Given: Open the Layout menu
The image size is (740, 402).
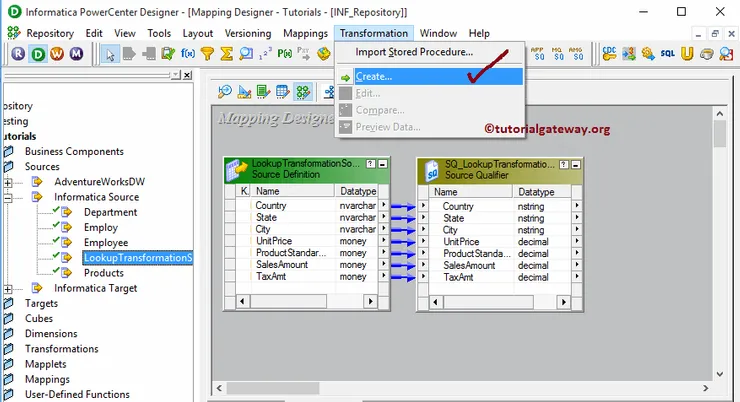Looking at the screenshot, I should (x=198, y=34).
